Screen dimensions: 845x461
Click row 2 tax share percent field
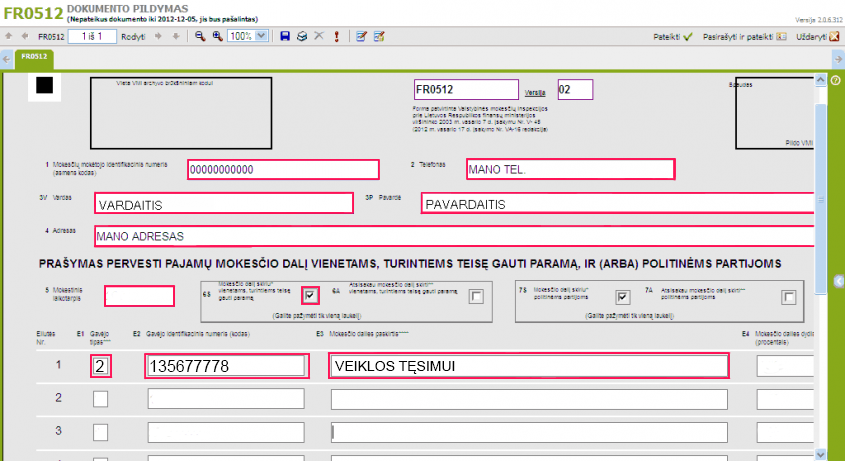(x=785, y=400)
